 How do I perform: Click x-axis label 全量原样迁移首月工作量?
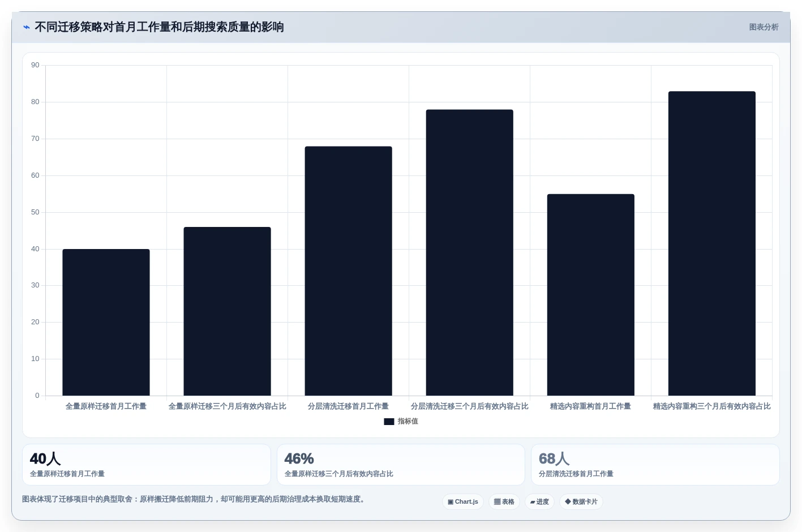pyautogui.click(x=106, y=406)
